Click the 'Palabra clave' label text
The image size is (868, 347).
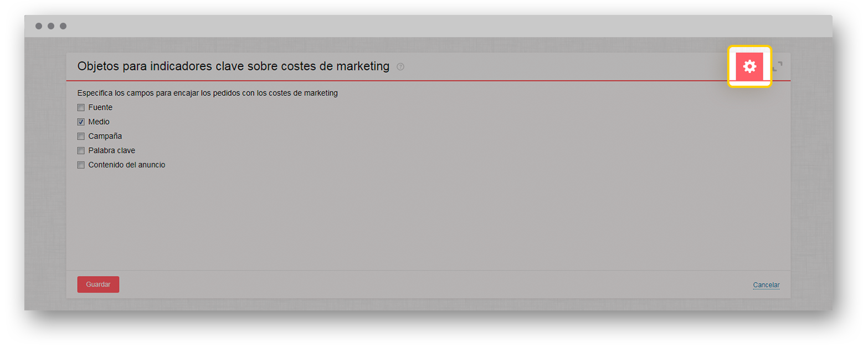pos(112,151)
